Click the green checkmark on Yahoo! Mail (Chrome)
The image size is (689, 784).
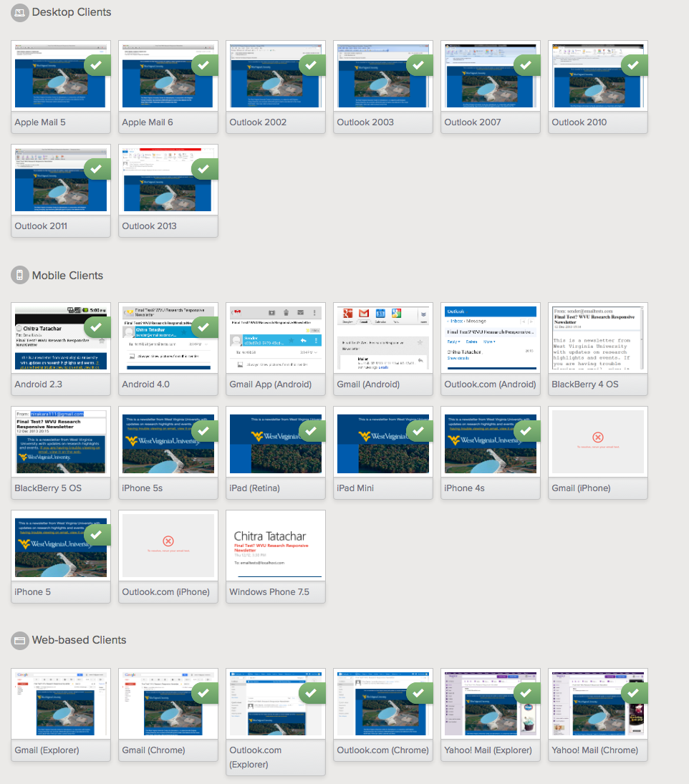click(x=635, y=693)
